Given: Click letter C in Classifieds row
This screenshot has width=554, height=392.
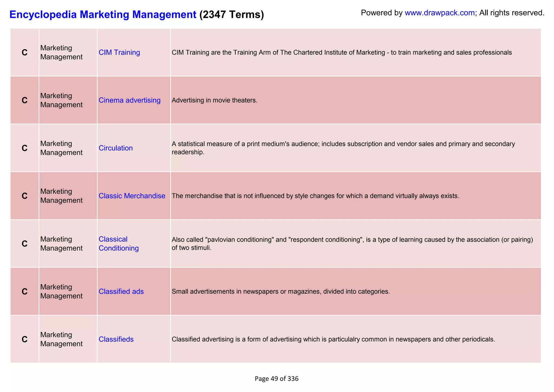Looking at the screenshot, I should [x=25, y=339].
